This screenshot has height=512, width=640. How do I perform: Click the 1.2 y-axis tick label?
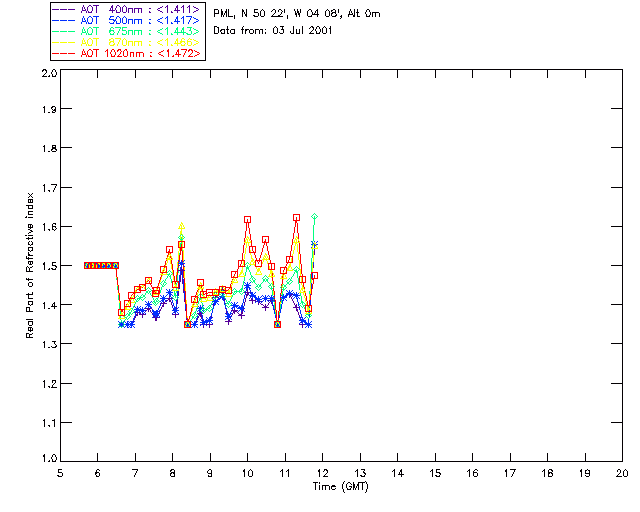(49, 384)
